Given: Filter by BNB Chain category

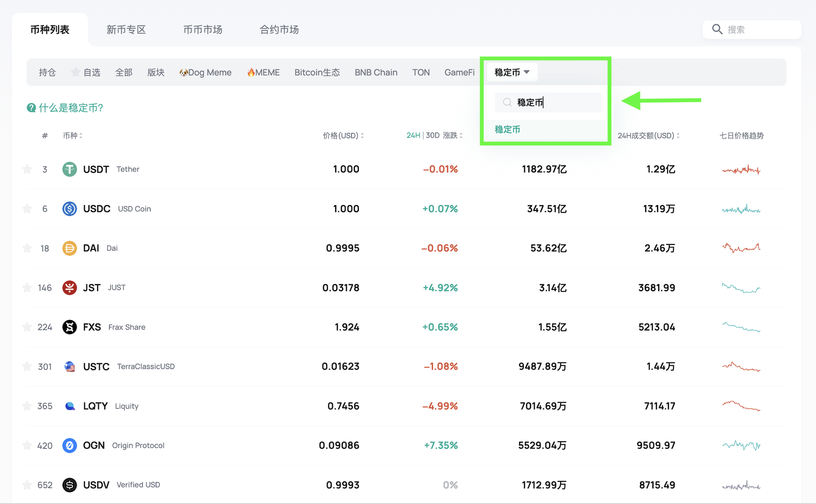Looking at the screenshot, I should point(376,72).
